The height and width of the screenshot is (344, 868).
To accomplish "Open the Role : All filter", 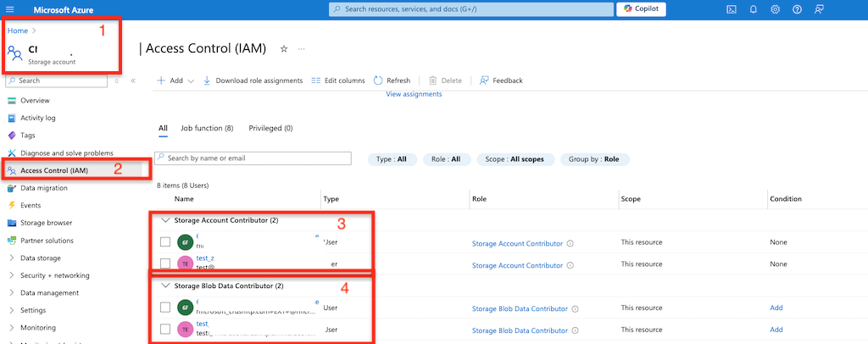I will pos(447,159).
